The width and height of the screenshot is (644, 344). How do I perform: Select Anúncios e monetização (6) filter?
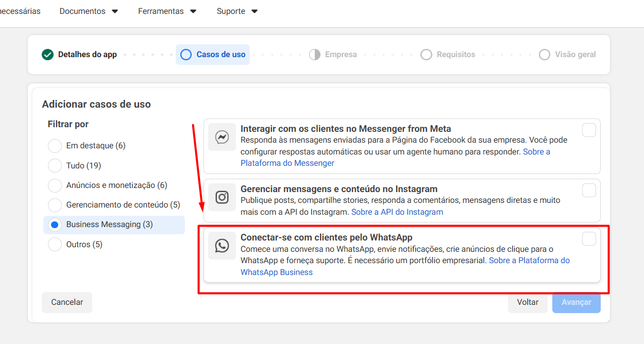point(55,185)
